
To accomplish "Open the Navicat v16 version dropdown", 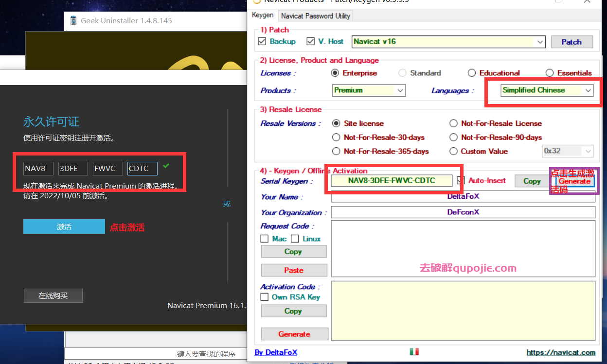I will coord(448,42).
